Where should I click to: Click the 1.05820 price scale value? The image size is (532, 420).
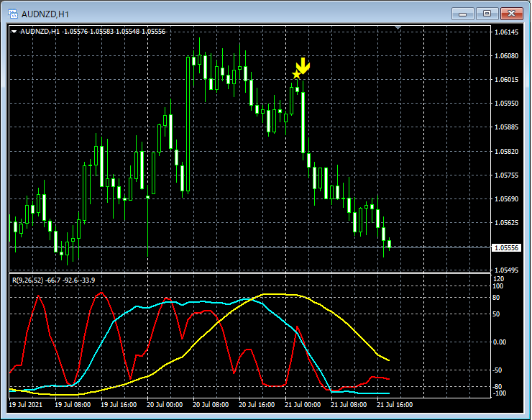click(x=507, y=152)
